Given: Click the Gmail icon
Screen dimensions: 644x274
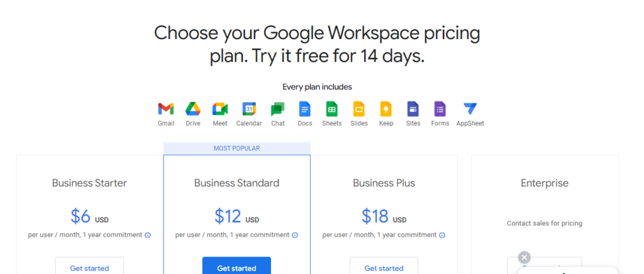Looking at the screenshot, I should point(166,109).
